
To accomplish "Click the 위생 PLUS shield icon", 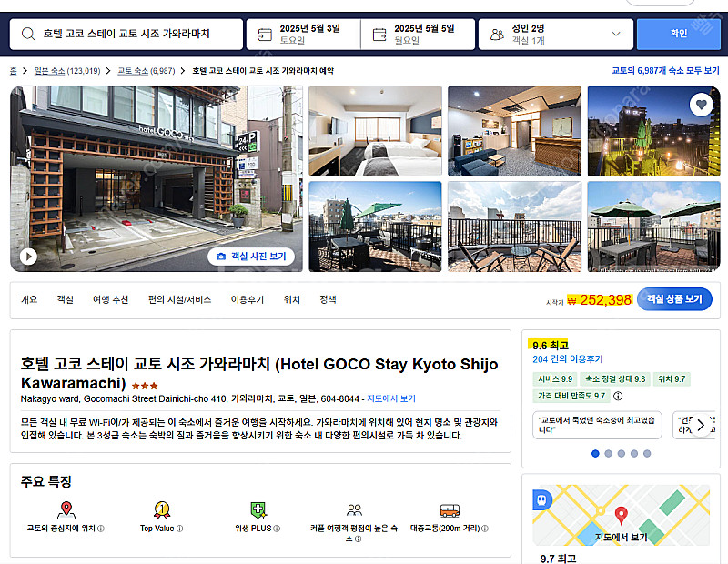I will pyautogui.click(x=258, y=510).
